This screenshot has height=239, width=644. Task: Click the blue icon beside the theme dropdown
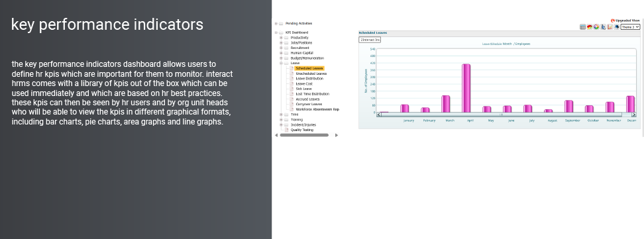616,26
